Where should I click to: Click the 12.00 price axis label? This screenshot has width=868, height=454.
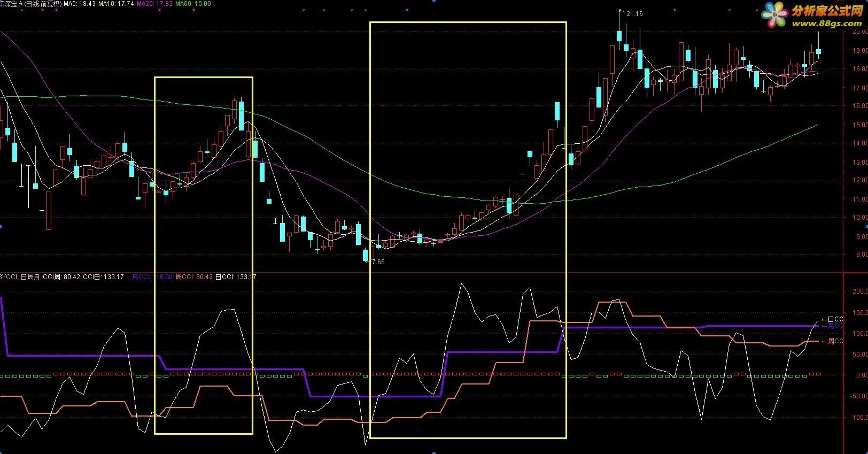coord(860,181)
